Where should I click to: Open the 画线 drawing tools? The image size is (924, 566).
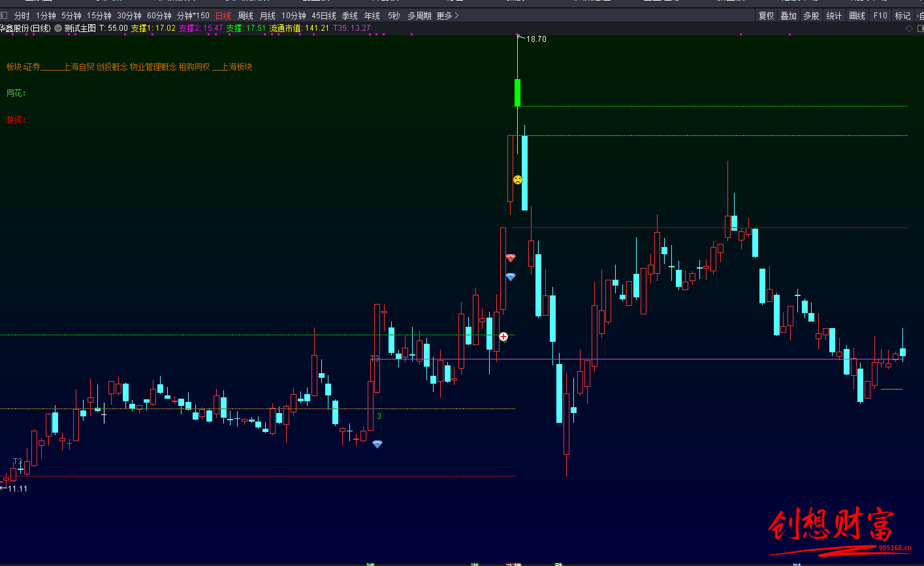tap(857, 16)
